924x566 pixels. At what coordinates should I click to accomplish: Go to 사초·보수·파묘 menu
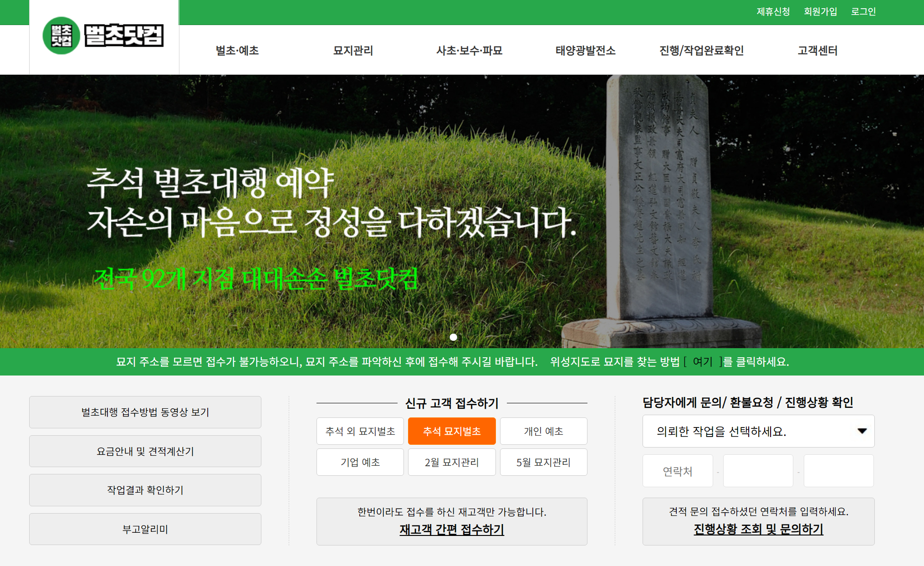tap(469, 51)
